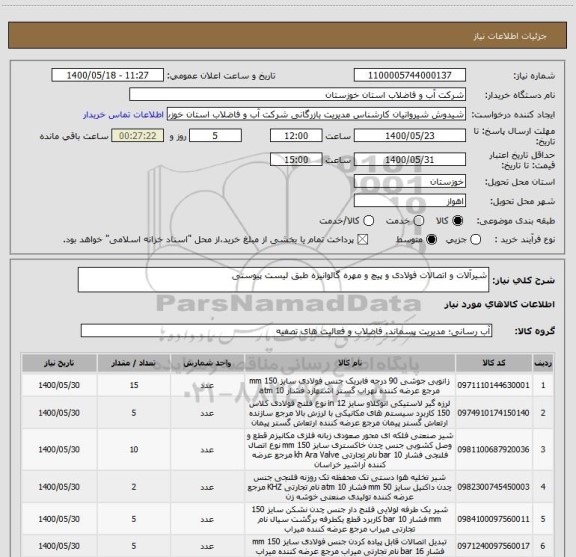Viewport: 576px width, 557px height.
Task: Click the buyer name field شرکت آب و فاضلاب
Action: (x=297, y=95)
